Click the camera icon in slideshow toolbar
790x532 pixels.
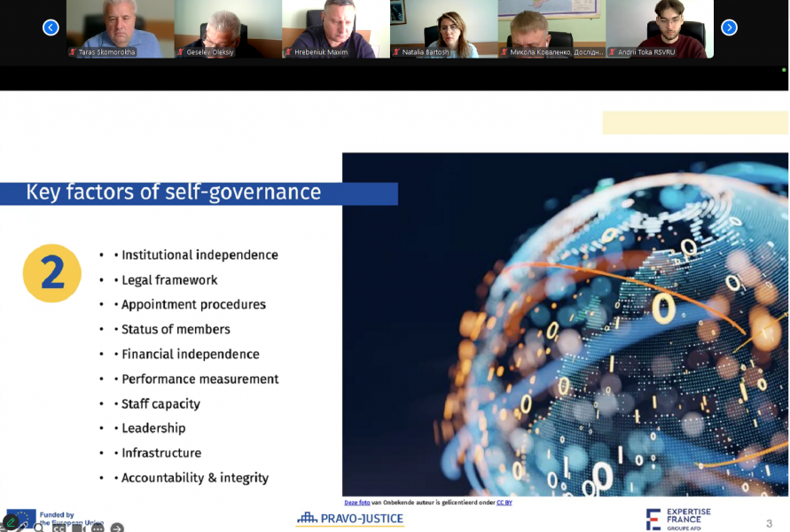pyautogui.click(x=78, y=528)
